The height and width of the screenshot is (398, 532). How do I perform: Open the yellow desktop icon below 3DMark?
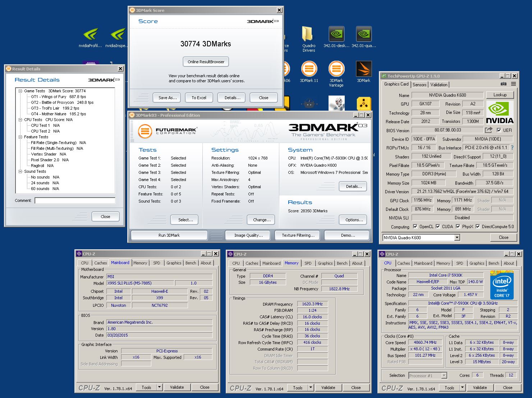pyautogui.click(x=364, y=103)
